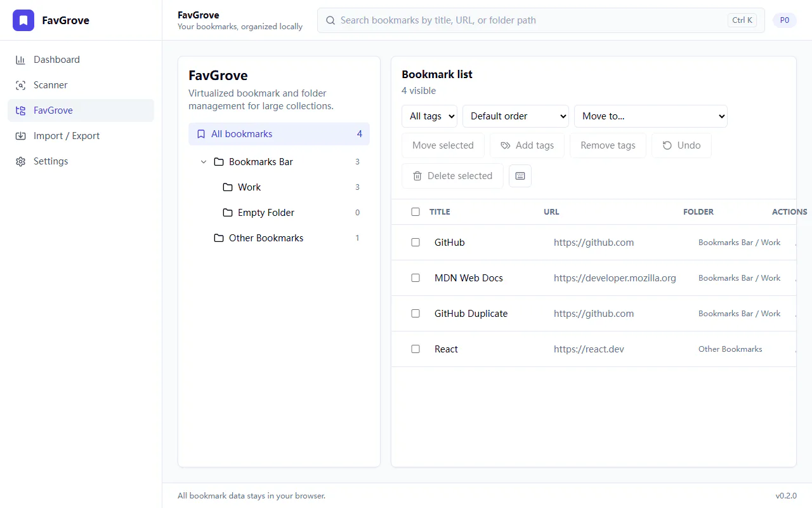Select the FavGrove sidebar item

click(x=81, y=110)
